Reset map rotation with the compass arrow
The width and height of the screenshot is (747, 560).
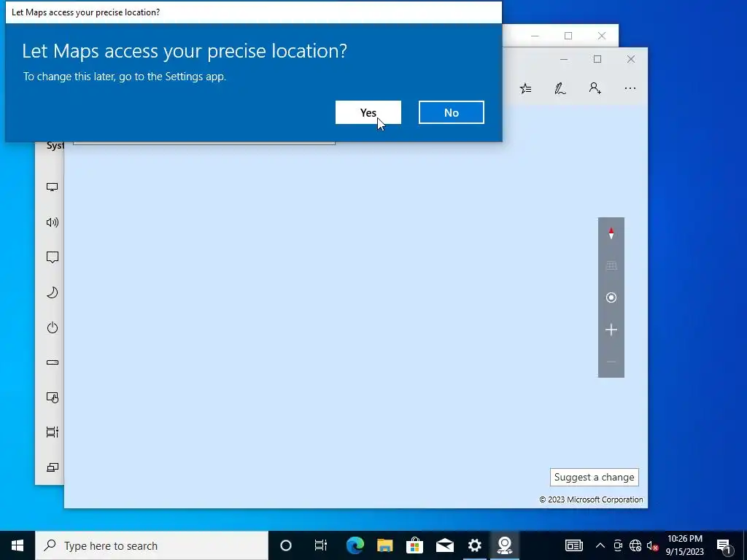(x=611, y=233)
